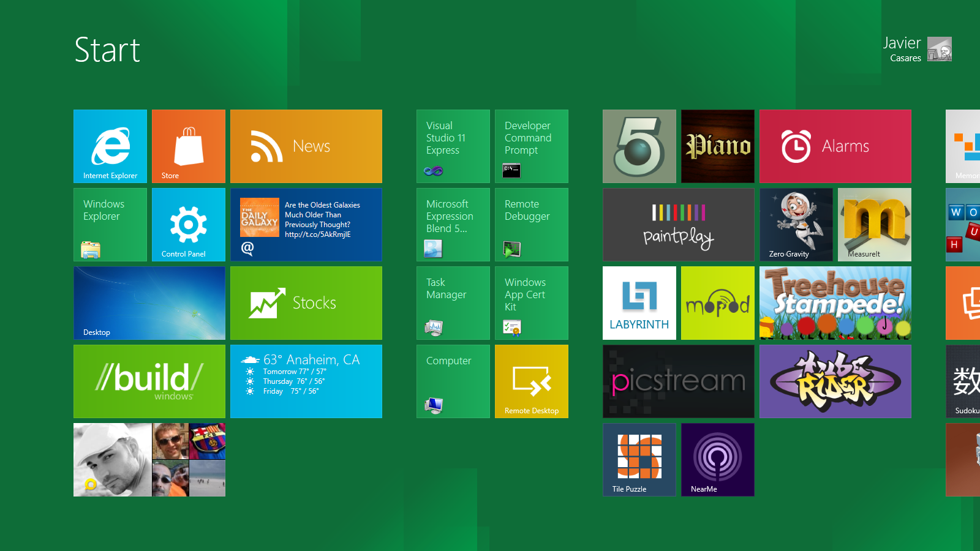
Task: Open the Stocks tile
Action: click(306, 303)
